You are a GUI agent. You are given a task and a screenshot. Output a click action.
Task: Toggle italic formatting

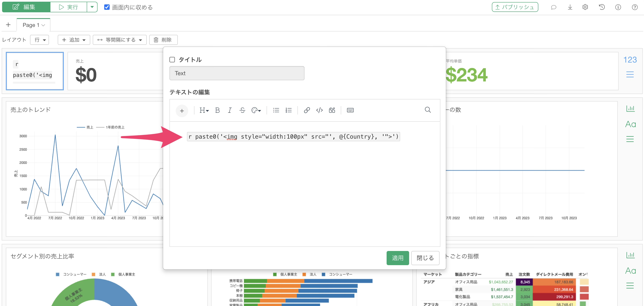click(x=230, y=110)
